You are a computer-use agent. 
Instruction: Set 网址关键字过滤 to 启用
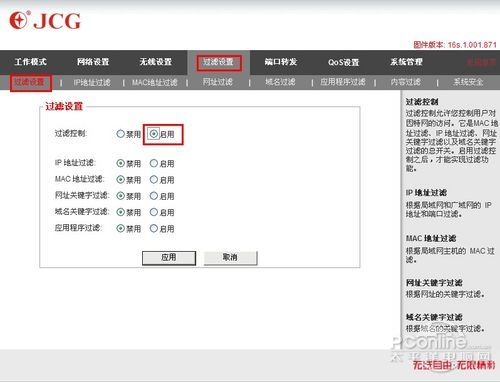(x=153, y=196)
